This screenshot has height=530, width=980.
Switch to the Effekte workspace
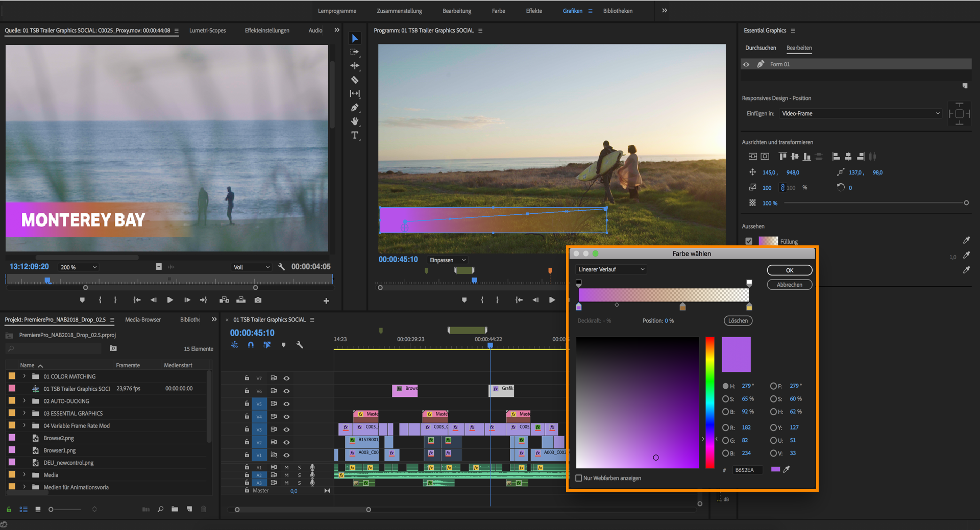pos(534,11)
